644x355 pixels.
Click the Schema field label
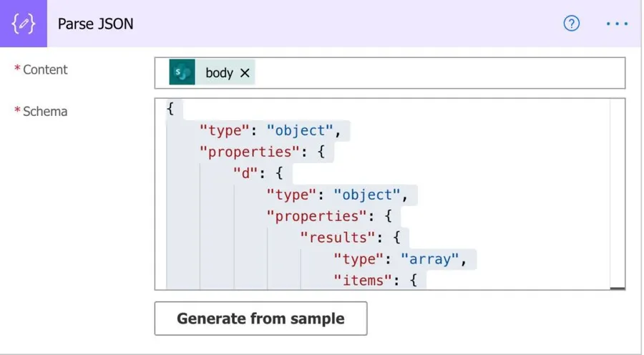coord(44,111)
